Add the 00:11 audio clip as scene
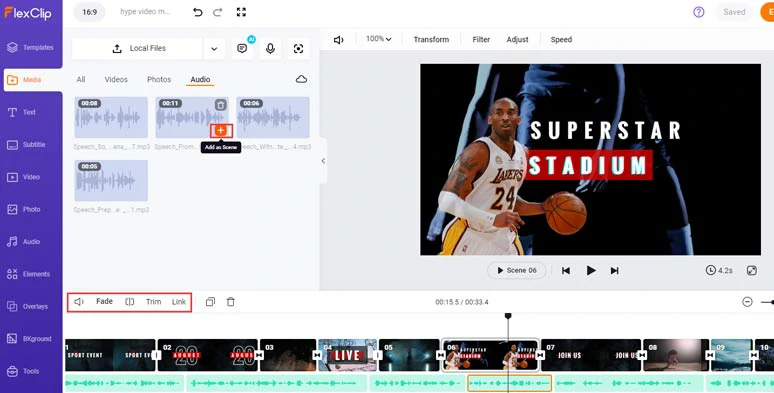 point(221,130)
